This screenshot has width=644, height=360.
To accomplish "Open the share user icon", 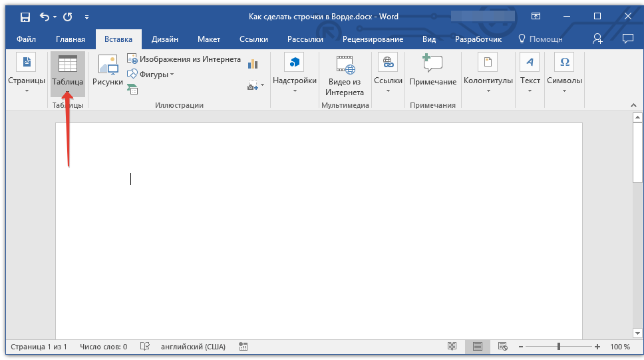I will click(597, 39).
